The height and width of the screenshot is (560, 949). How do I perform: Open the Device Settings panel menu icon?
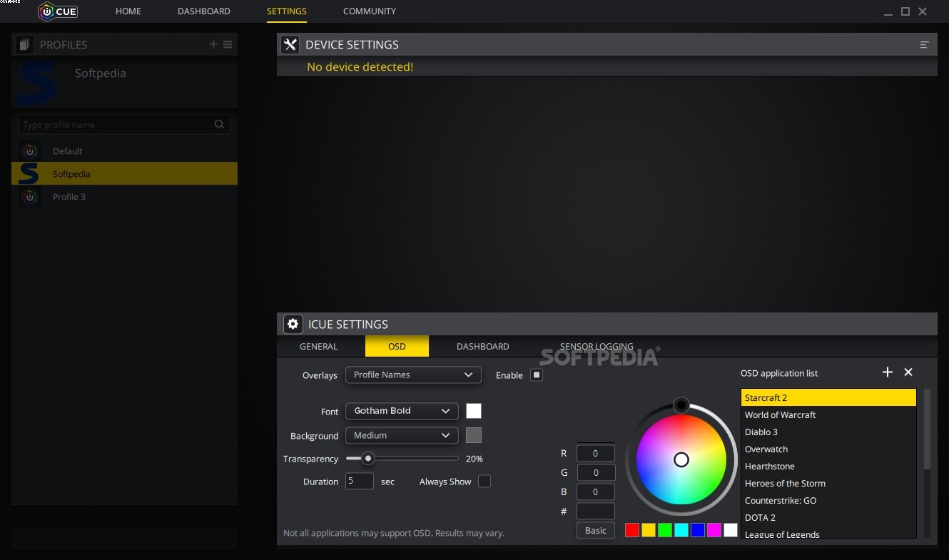tap(924, 45)
